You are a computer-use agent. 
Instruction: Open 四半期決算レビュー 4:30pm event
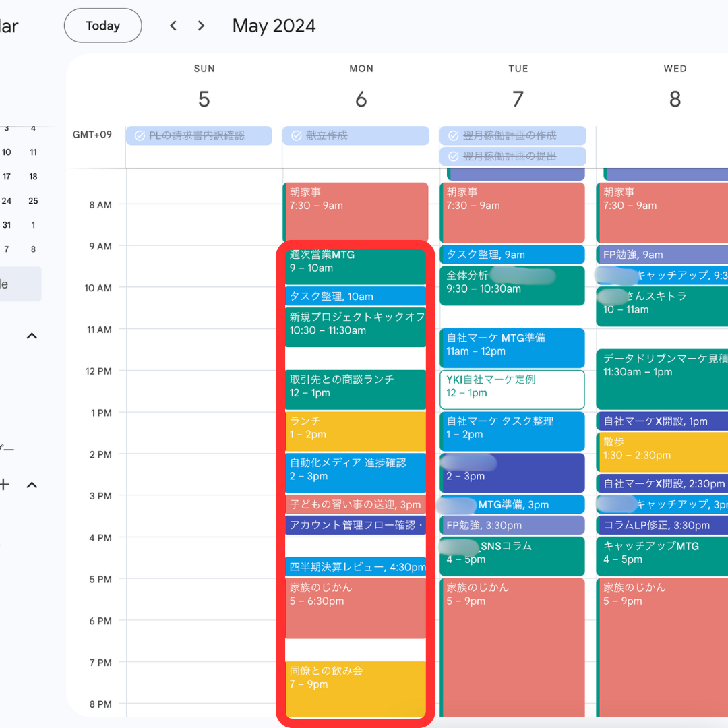(356, 567)
